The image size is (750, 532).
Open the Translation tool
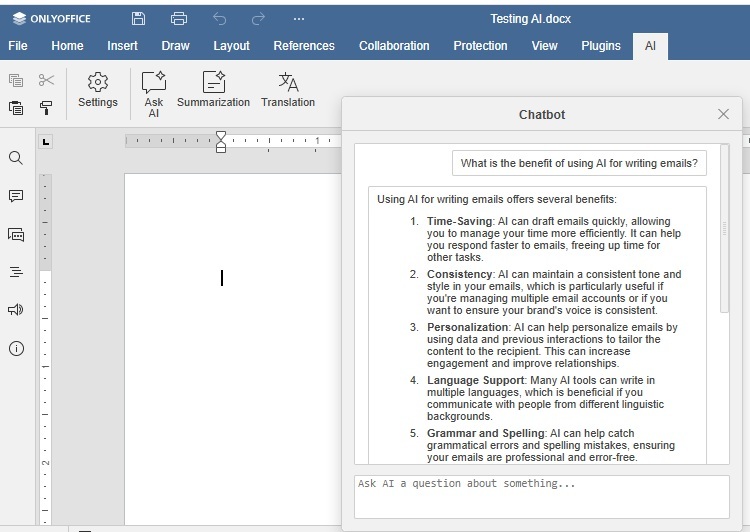[288, 89]
